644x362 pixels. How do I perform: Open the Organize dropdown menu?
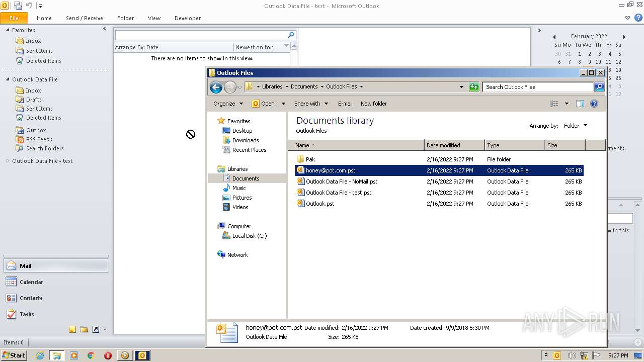228,104
